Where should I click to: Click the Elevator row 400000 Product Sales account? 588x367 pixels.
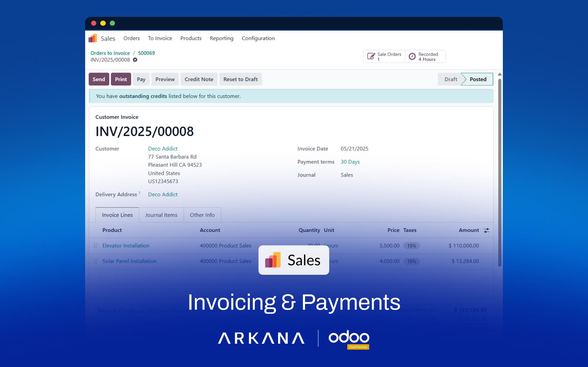(x=225, y=246)
